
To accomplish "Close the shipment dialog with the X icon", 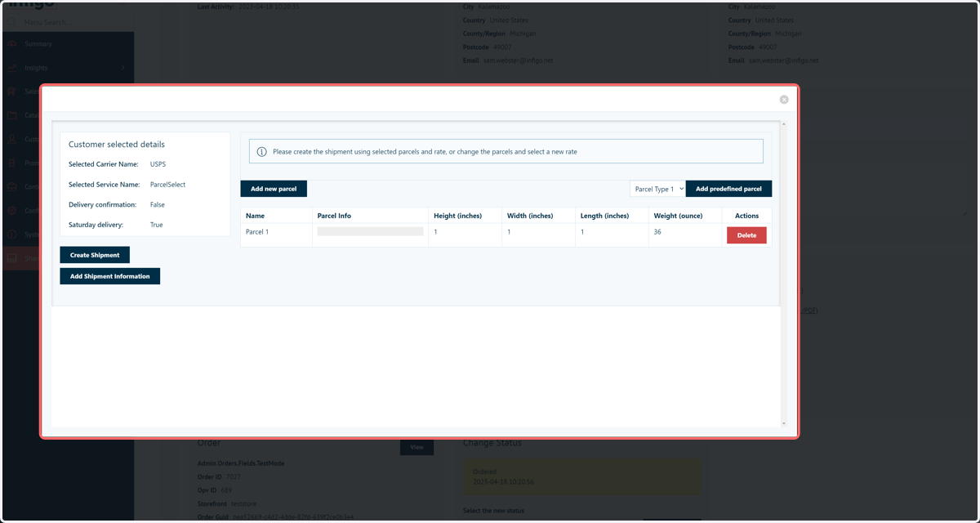I will click(x=784, y=100).
